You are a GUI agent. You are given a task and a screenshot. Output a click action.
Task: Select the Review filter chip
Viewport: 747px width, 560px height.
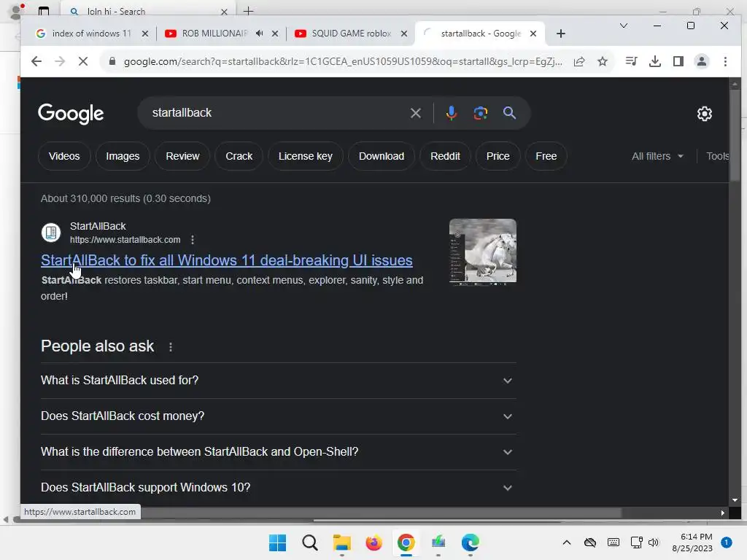pos(182,156)
